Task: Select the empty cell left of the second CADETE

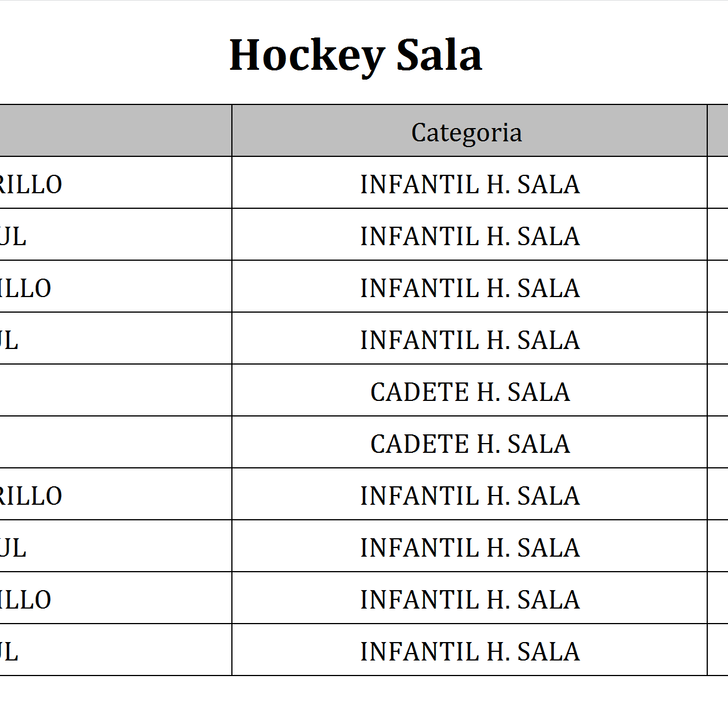Action: pos(115,442)
